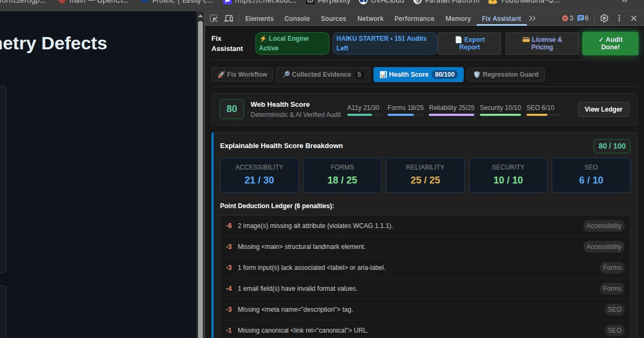Screen dimensions: 644x338
Task: Switch to the Elements tab
Action: click(x=259, y=18)
